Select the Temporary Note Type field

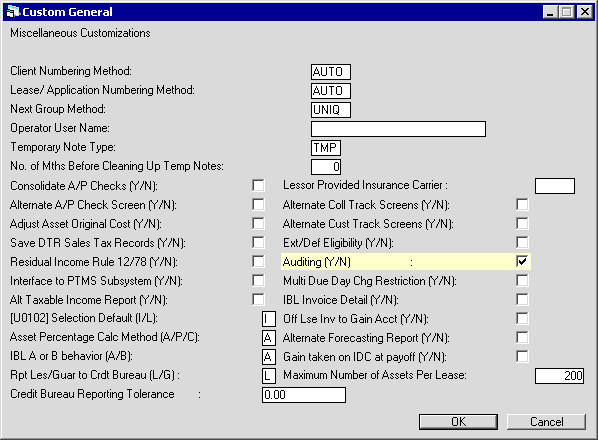point(326,148)
